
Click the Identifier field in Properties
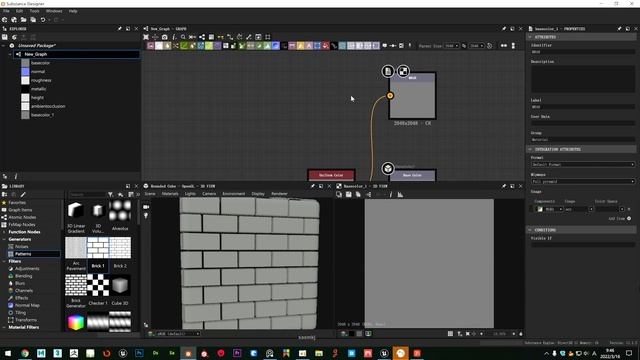point(582,52)
